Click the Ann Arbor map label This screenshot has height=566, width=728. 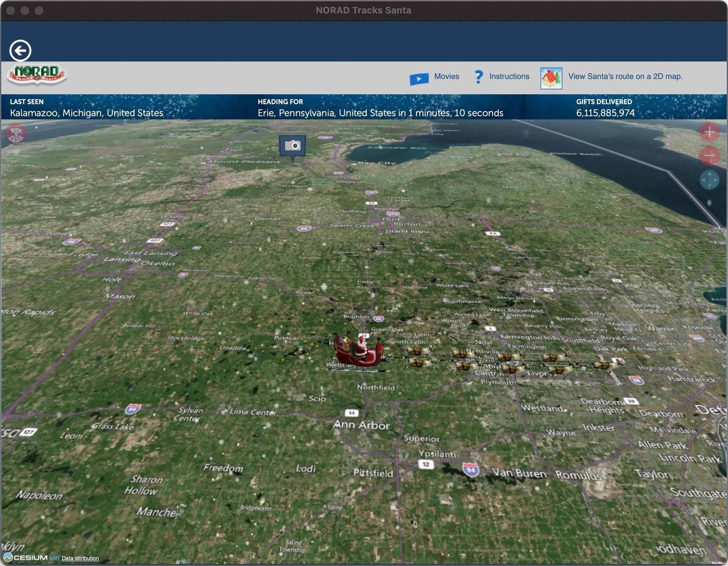[x=361, y=425]
